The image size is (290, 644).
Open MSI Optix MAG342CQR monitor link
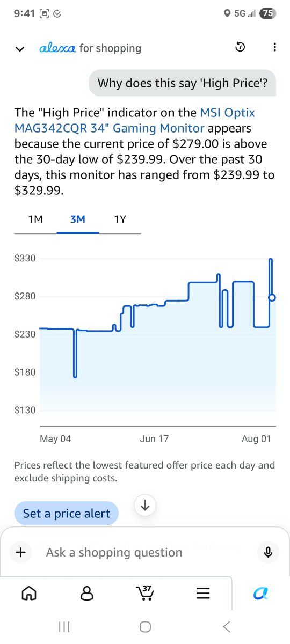pyautogui.click(x=135, y=120)
